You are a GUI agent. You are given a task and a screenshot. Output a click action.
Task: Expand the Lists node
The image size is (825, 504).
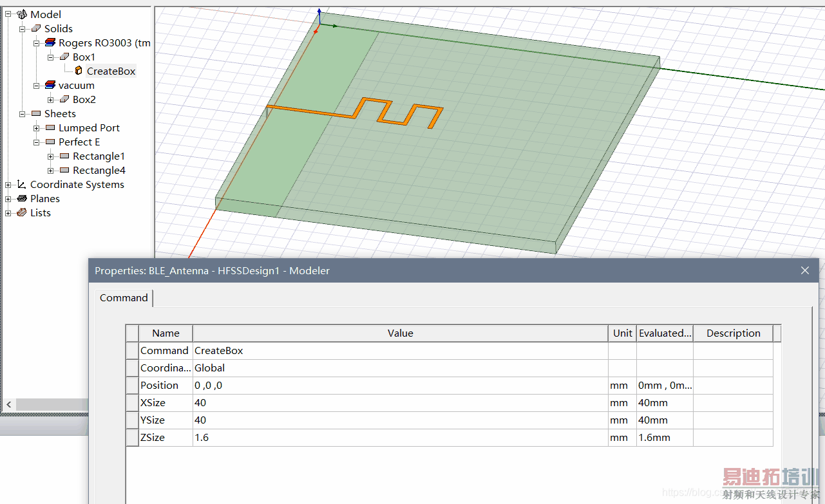8,212
